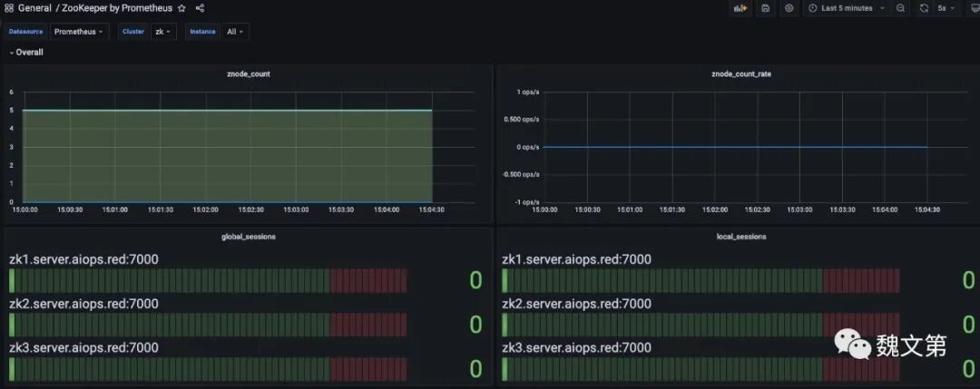
Task: Click zk3.server.aiops.red:7000 gauge in global_sessions
Action: point(208,369)
